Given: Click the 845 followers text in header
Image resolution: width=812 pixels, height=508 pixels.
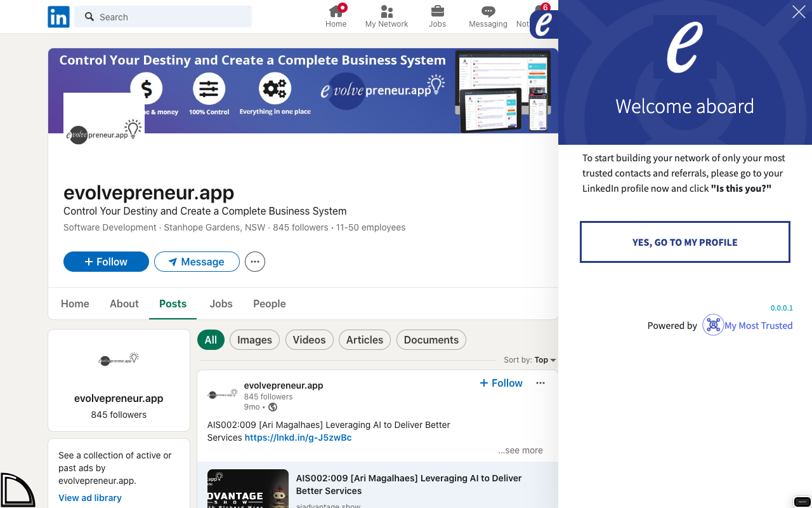Looking at the screenshot, I should 301,227.
